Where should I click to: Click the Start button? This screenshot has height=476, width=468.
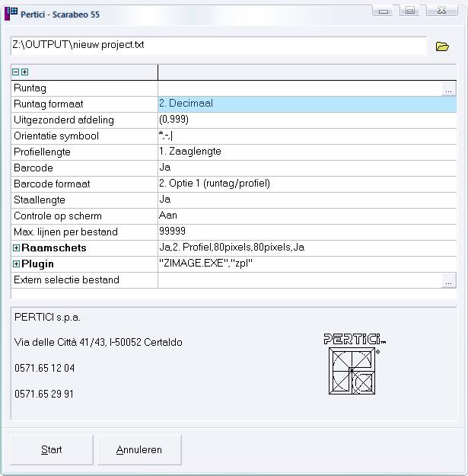52,450
